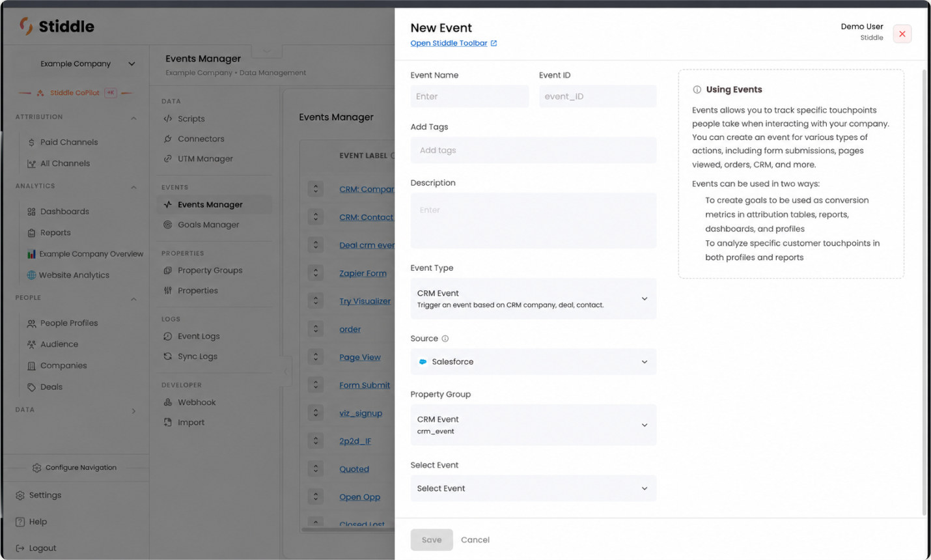
Task: Click the Connectors plug icon
Action: point(168,139)
